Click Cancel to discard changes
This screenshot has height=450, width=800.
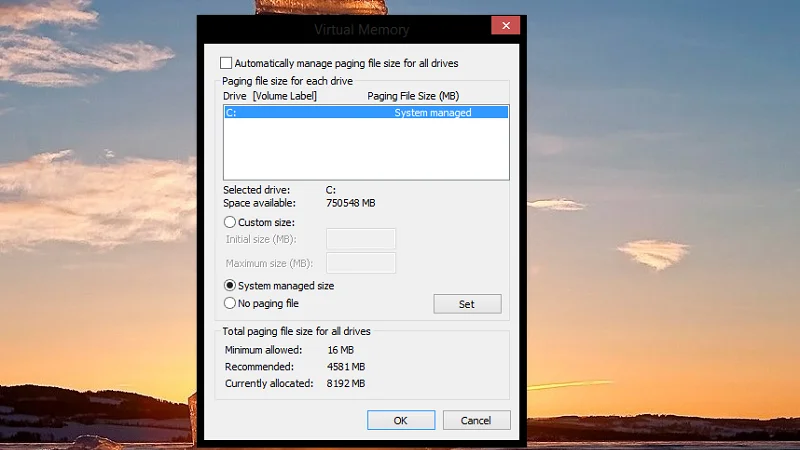[476, 420]
